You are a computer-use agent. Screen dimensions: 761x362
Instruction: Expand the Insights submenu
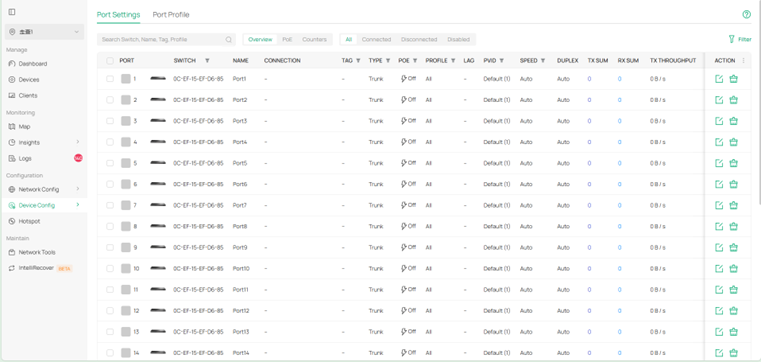77,142
